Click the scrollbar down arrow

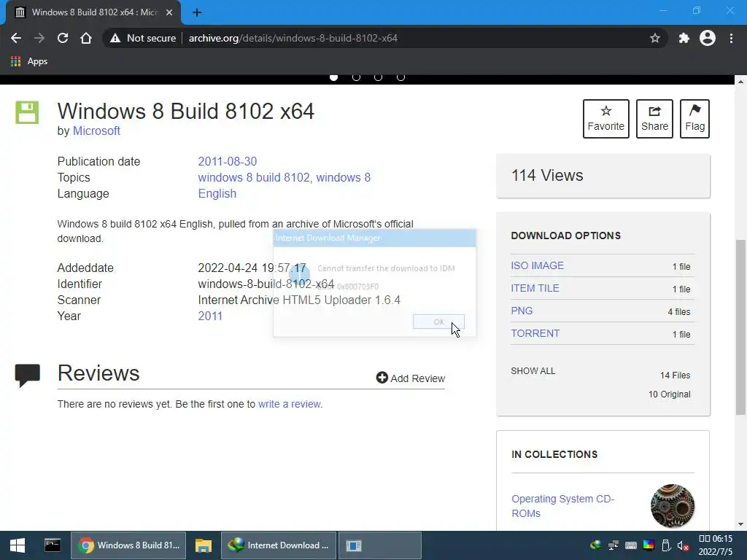coord(740,525)
